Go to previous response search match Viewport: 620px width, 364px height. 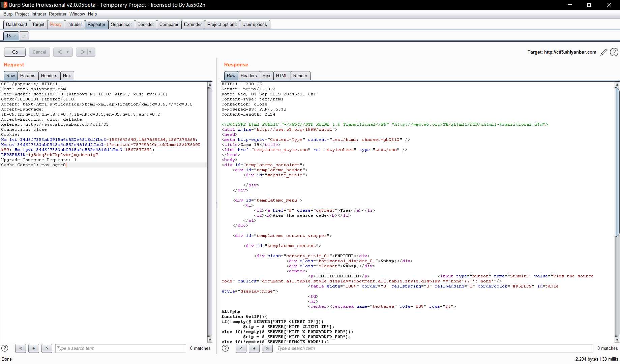click(x=241, y=348)
